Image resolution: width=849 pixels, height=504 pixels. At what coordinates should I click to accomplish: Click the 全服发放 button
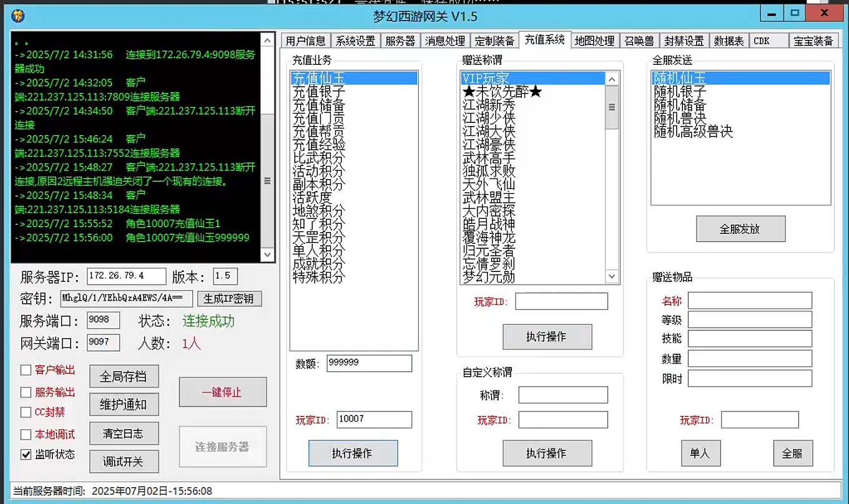click(x=740, y=228)
